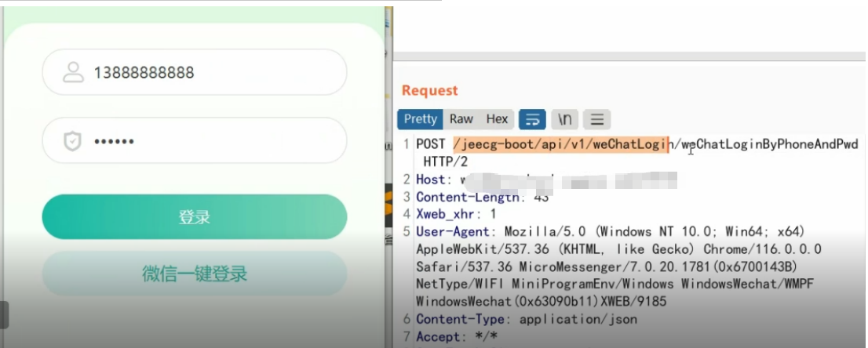The image size is (868, 348).
Task: Switch to the Hex view tab
Action: click(x=497, y=119)
